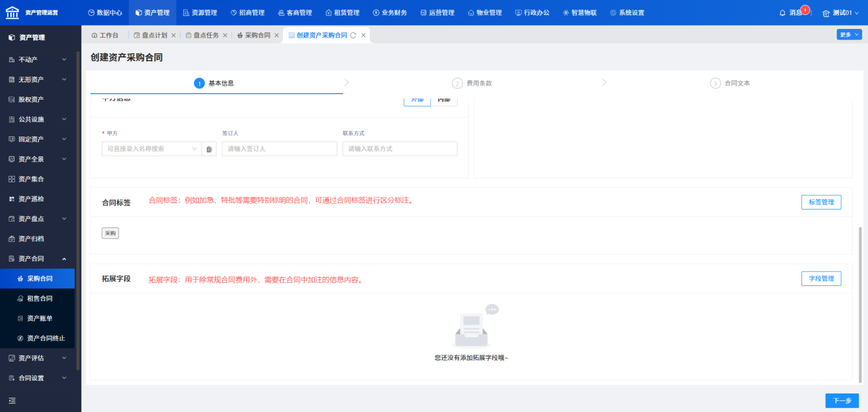
Task: Open the 招商管理 top menu
Action: 247,13
